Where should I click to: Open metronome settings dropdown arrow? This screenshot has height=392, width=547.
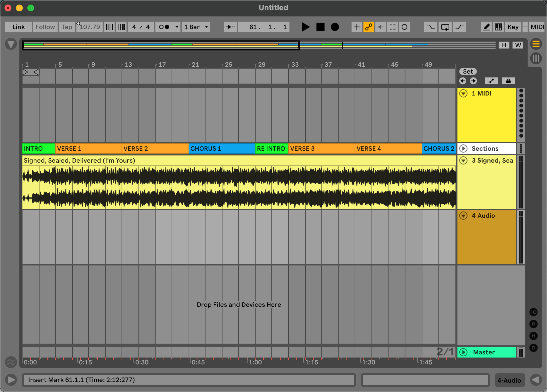point(177,27)
